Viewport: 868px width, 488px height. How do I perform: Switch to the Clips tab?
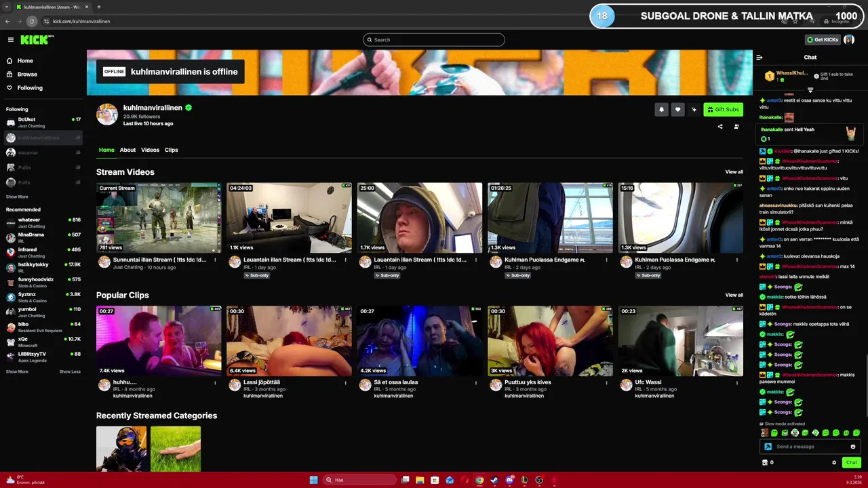click(x=172, y=150)
